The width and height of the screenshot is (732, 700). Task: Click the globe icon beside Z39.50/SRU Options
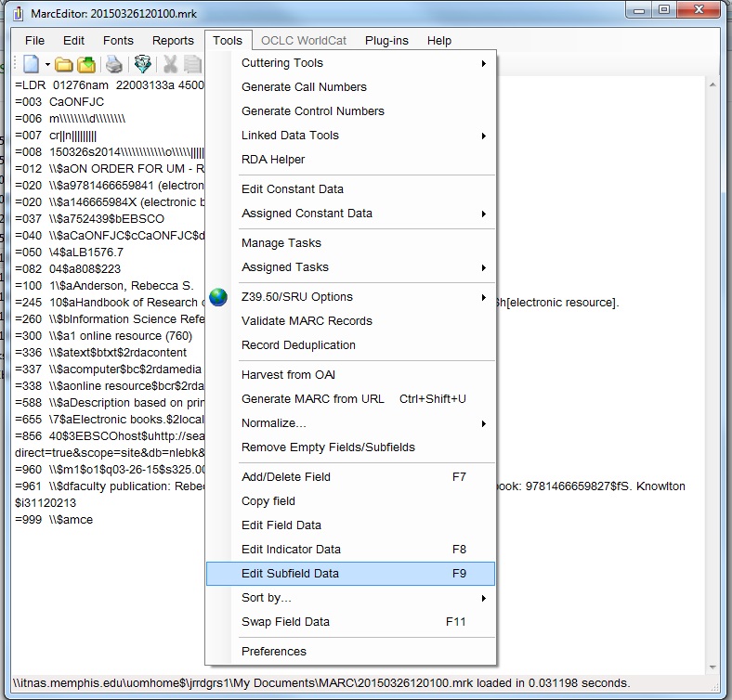pyautogui.click(x=218, y=297)
